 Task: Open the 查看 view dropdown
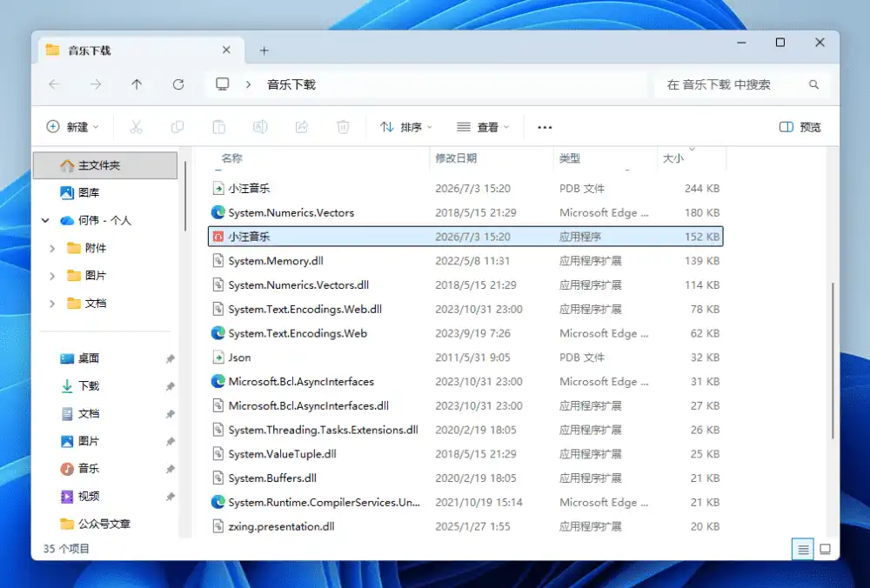click(x=483, y=127)
